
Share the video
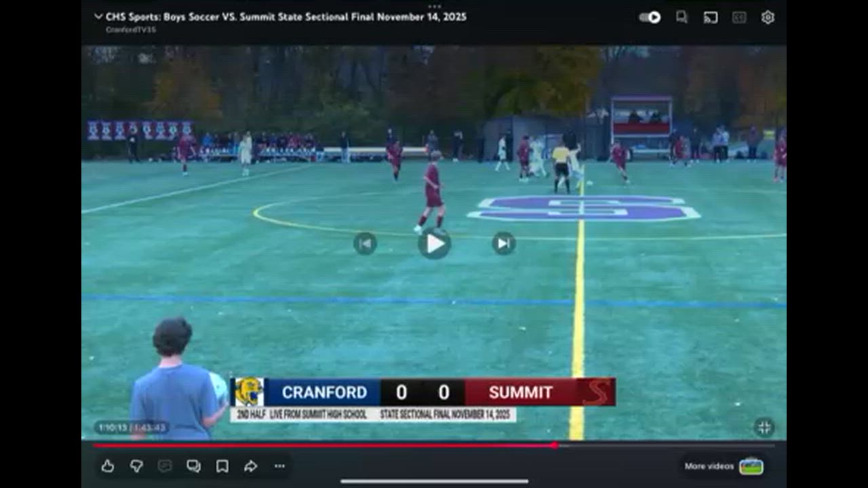250,466
